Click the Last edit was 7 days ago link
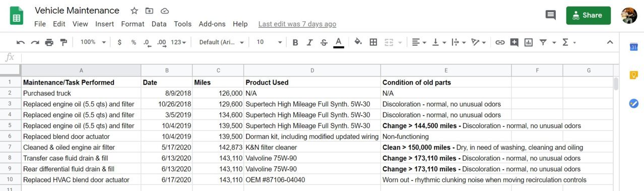The width and height of the screenshot is (644, 191). (x=297, y=24)
